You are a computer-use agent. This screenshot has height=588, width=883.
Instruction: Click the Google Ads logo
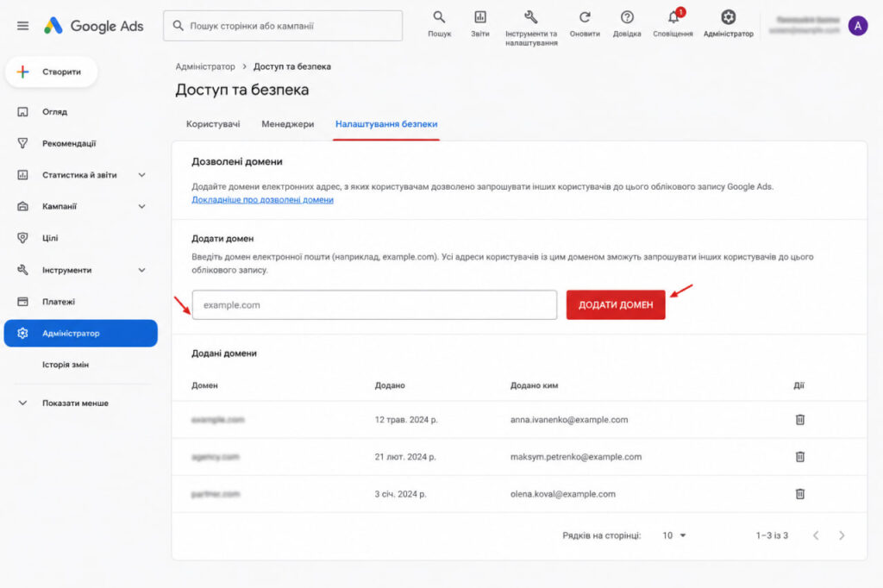point(93,26)
